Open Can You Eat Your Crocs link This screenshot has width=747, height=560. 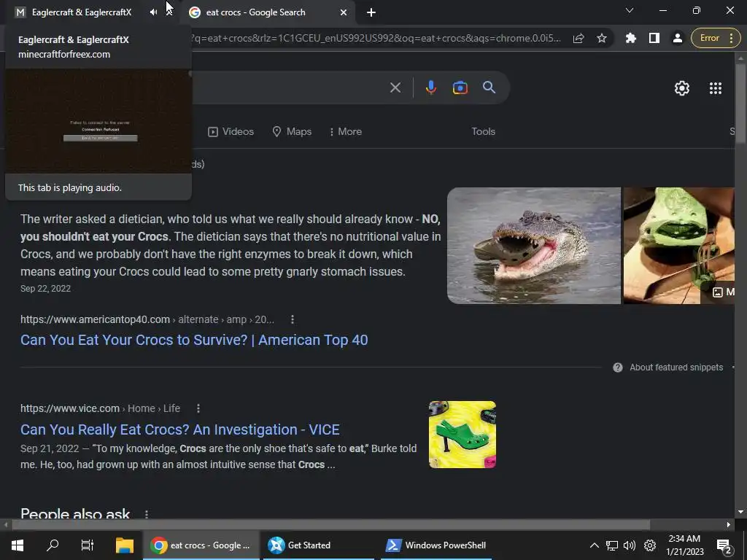194,340
